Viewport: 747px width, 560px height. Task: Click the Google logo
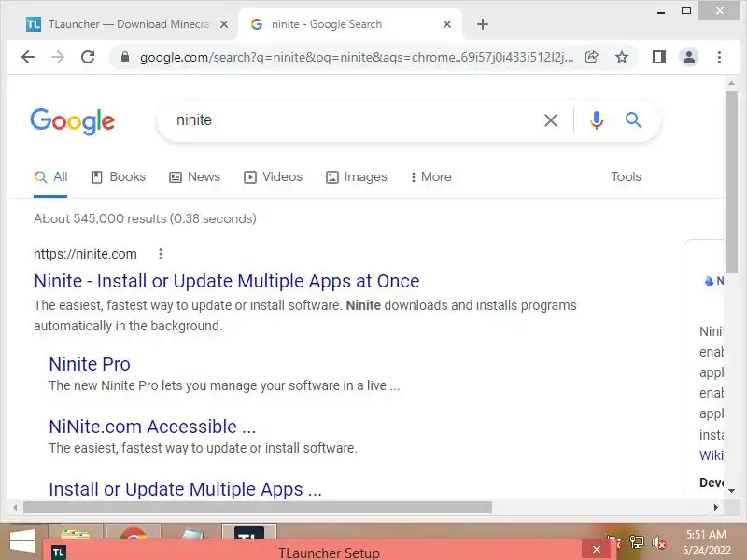point(73,121)
